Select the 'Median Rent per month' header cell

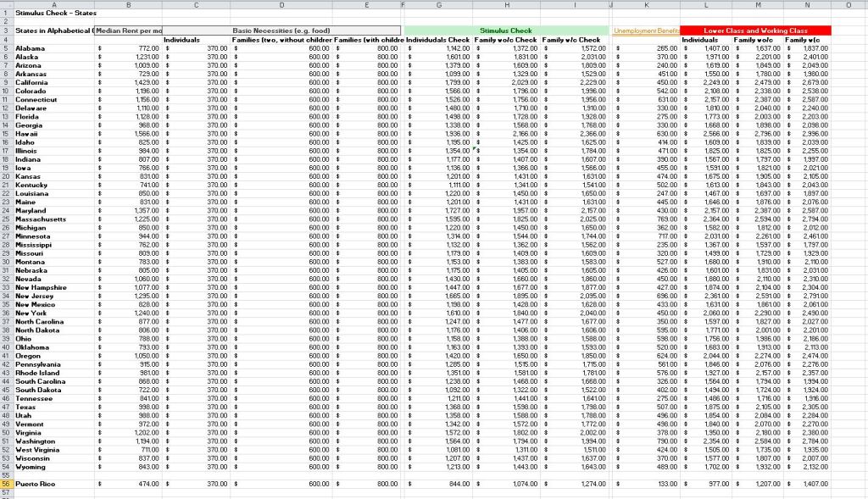128,30
